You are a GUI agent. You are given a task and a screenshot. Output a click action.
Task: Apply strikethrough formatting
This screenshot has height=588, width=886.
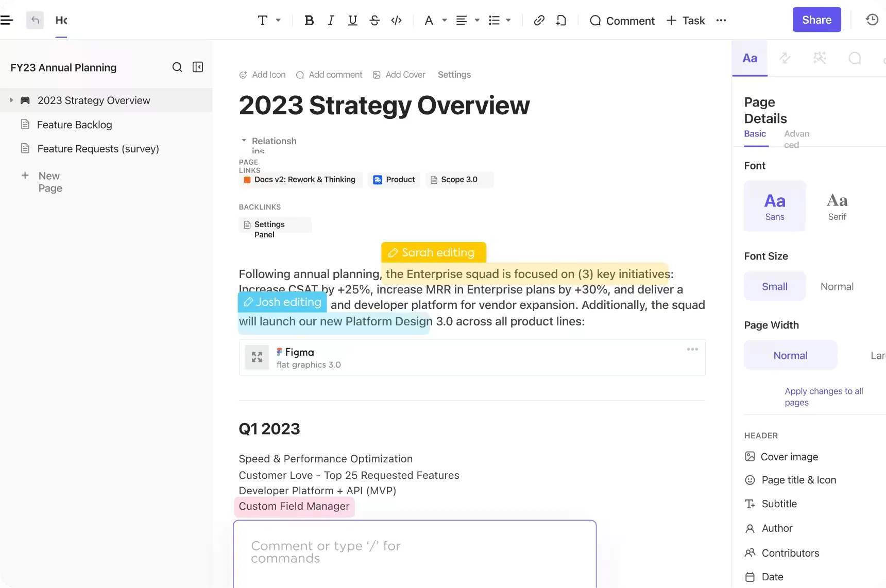tap(374, 21)
